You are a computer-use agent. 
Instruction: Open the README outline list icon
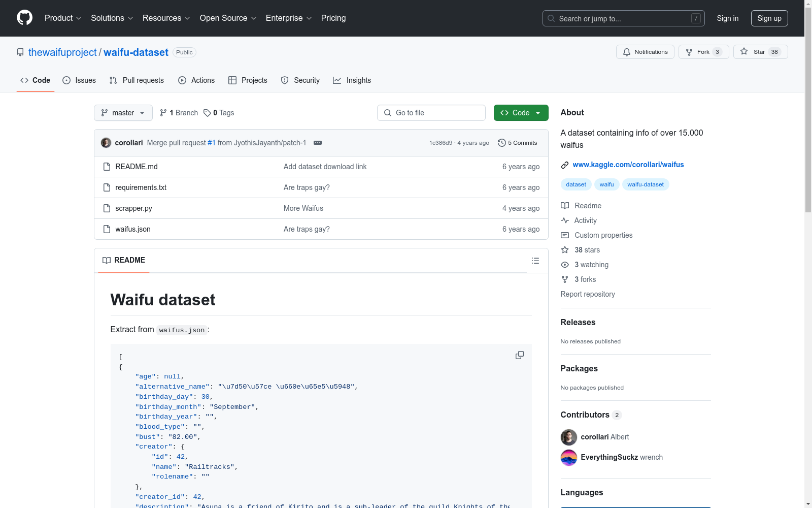click(x=535, y=261)
